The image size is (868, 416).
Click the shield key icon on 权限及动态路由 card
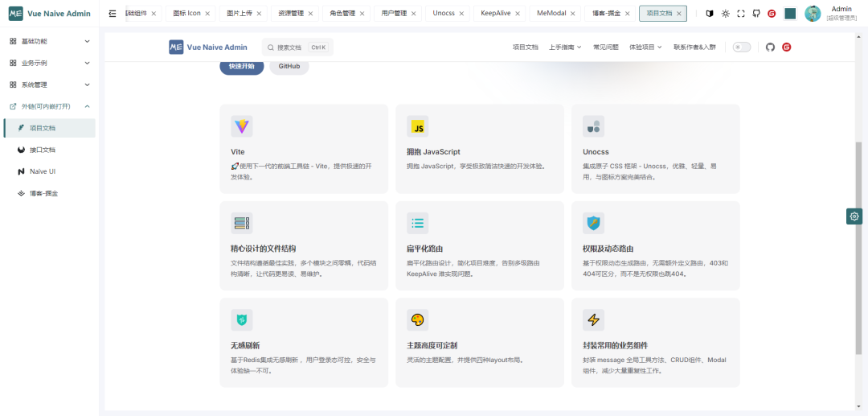coord(593,223)
